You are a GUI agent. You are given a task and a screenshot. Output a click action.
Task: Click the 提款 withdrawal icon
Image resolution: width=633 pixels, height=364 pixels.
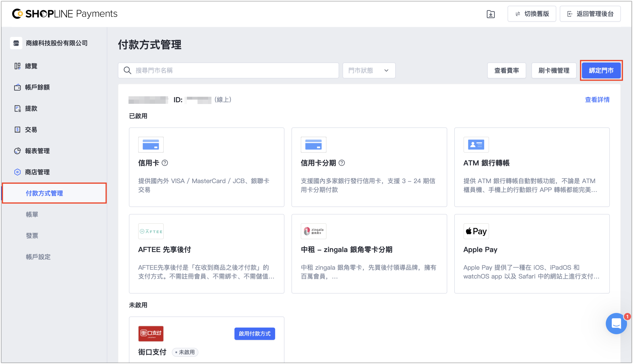coord(17,108)
